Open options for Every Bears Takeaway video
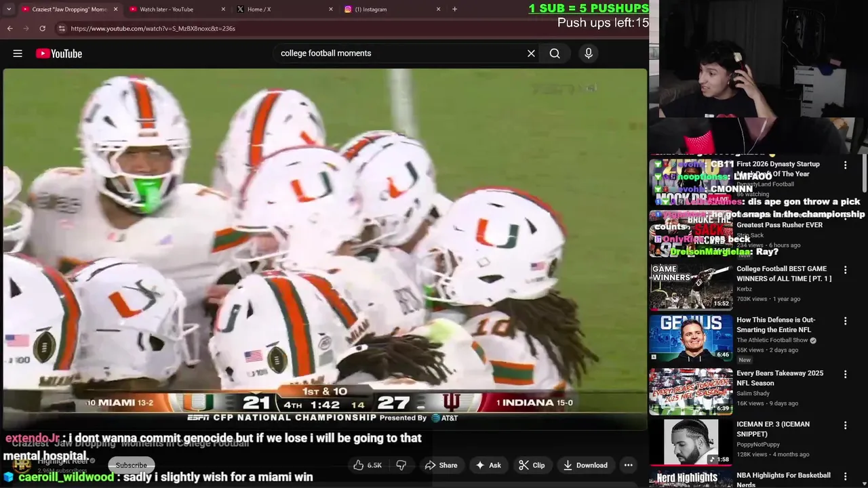Screen dimensions: 868x488 pos(845,374)
